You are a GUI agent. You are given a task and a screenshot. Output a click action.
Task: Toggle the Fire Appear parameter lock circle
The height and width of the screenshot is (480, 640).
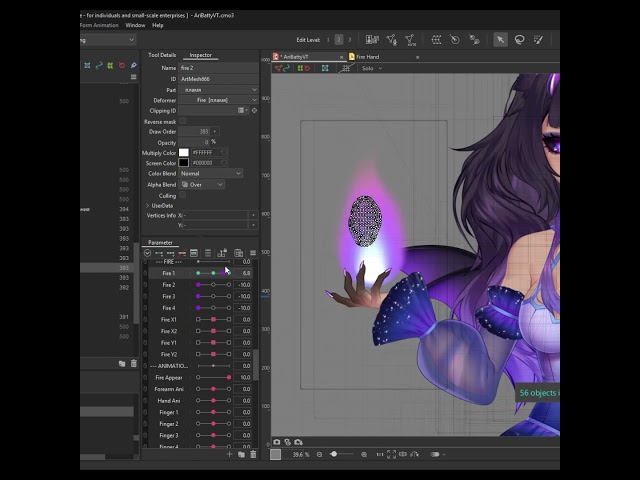145,378
